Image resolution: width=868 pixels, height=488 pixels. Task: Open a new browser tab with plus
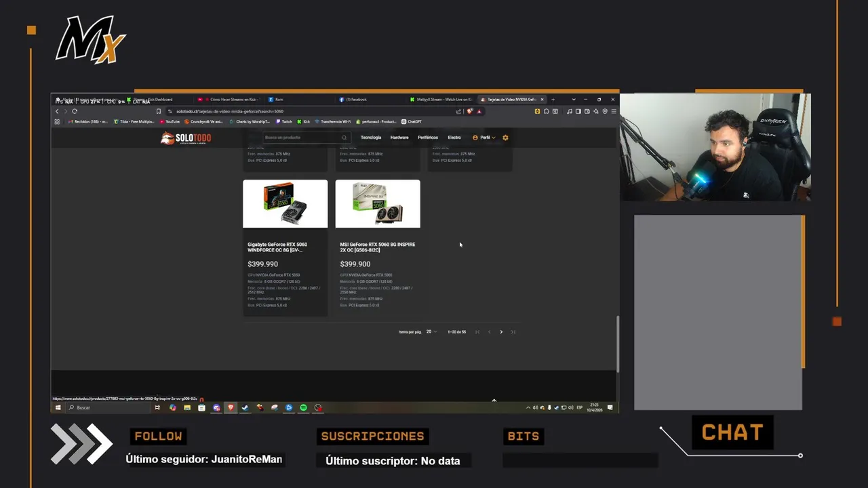tap(553, 100)
